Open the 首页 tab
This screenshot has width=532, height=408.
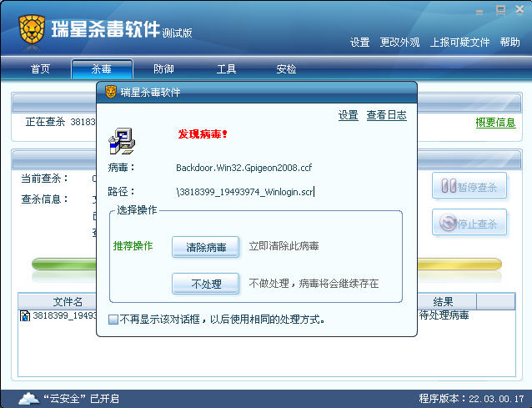click(40, 69)
